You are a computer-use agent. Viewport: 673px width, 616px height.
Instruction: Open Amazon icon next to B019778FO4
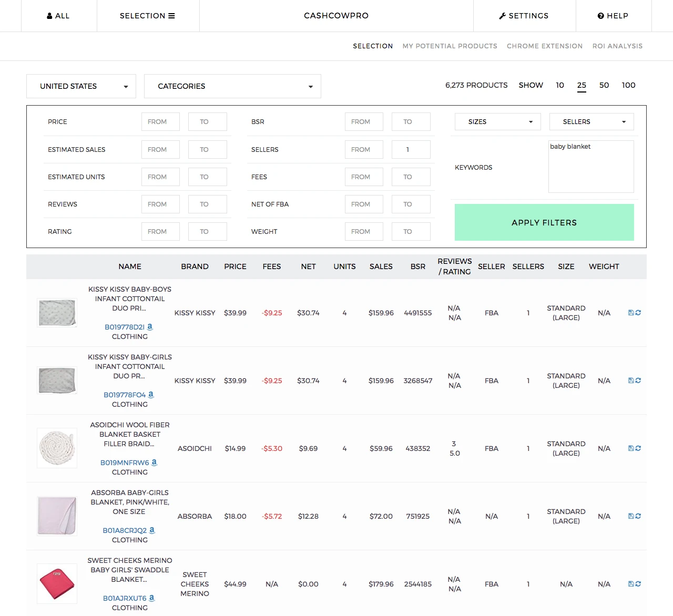pos(151,395)
